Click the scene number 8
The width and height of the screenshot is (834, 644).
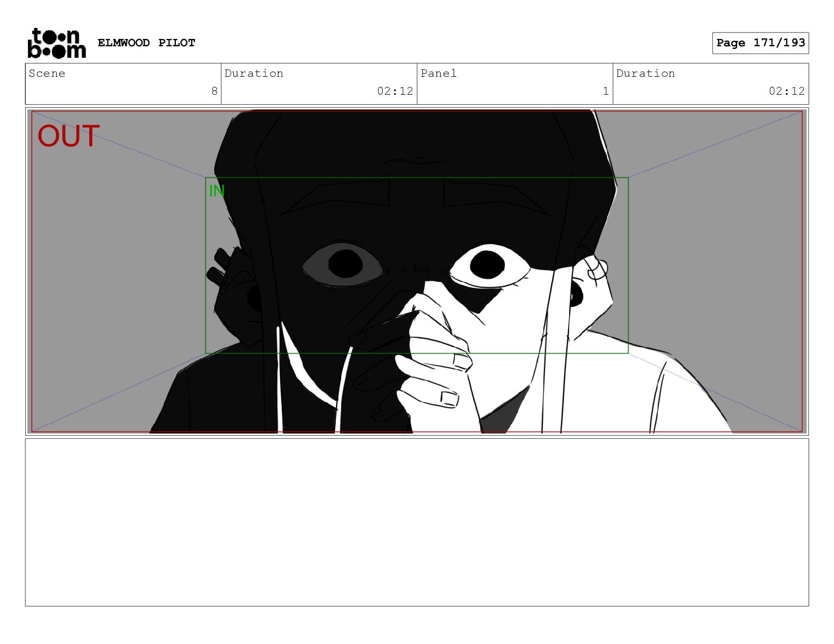click(x=214, y=91)
